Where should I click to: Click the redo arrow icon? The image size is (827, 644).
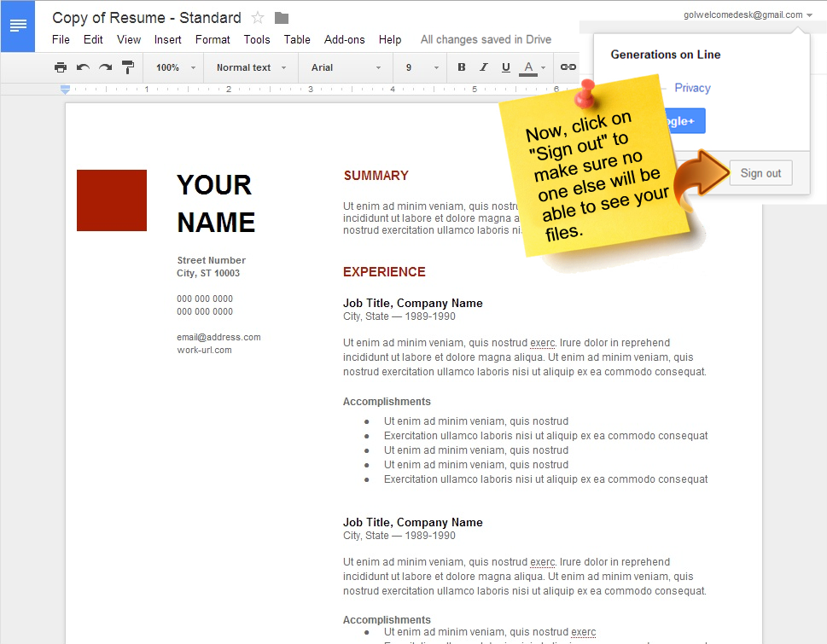pos(105,67)
